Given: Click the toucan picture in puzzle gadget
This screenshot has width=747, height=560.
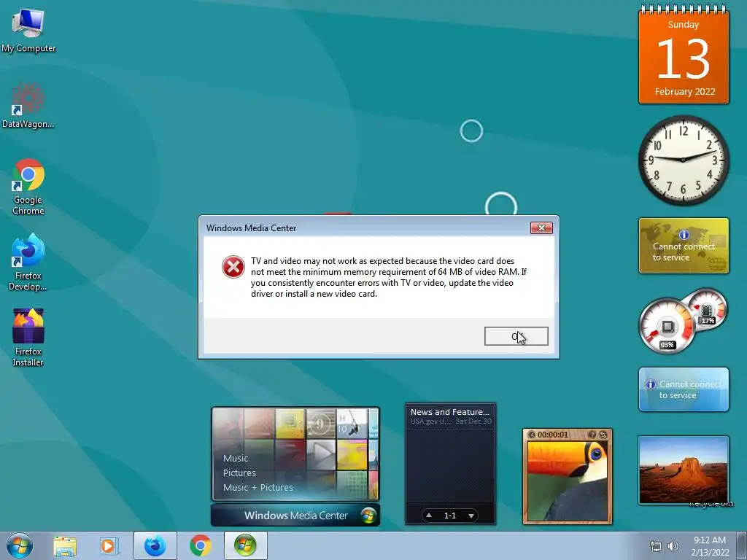Looking at the screenshot, I should coord(568,481).
